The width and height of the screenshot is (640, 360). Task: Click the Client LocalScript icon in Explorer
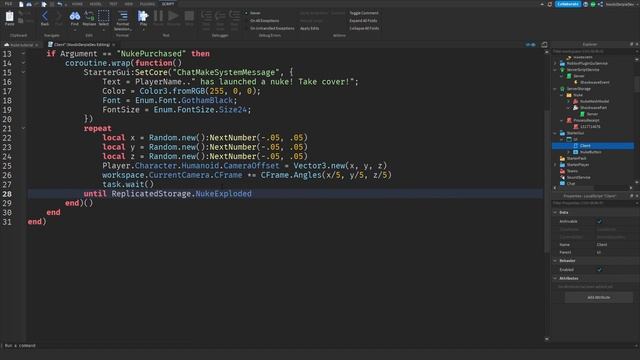tap(576, 146)
